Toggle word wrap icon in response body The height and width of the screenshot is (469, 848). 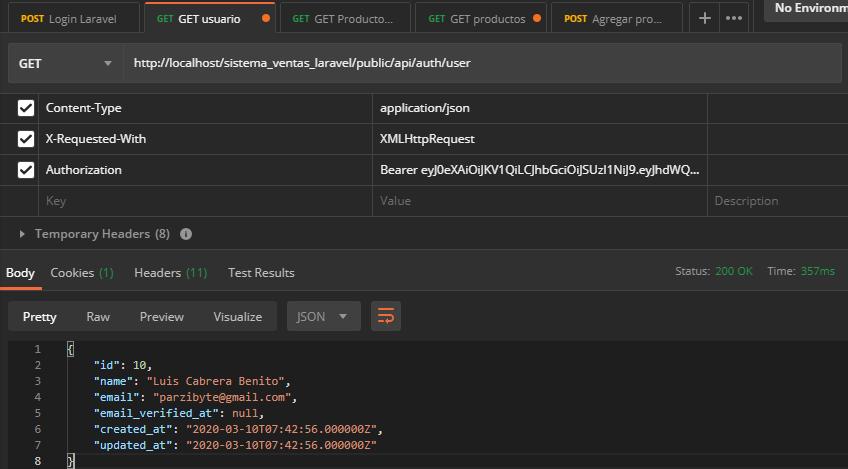(386, 316)
